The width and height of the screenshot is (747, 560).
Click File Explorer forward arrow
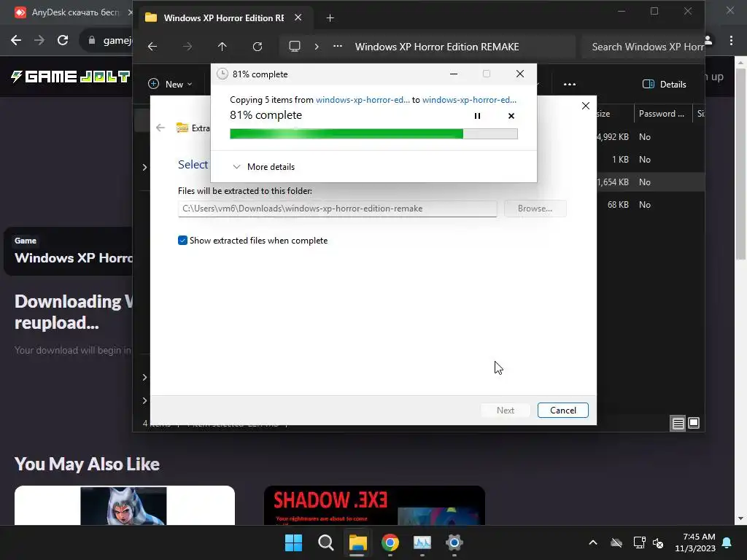[x=187, y=47]
